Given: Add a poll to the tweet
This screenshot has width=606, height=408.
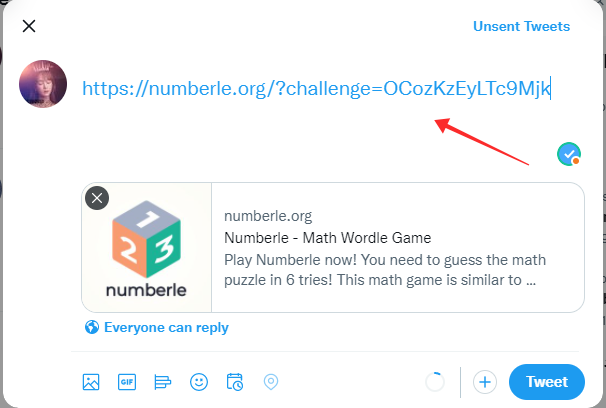Looking at the screenshot, I should [x=163, y=381].
